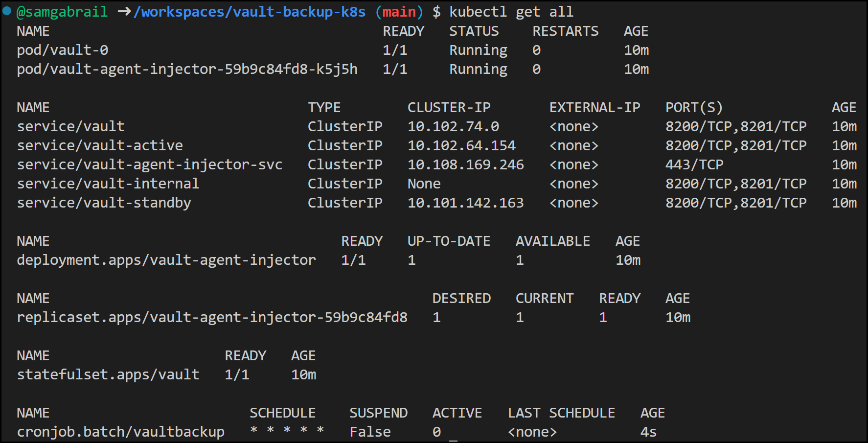
Task: Click the CLUSTER-IP column header
Action: click(x=450, y=107)
